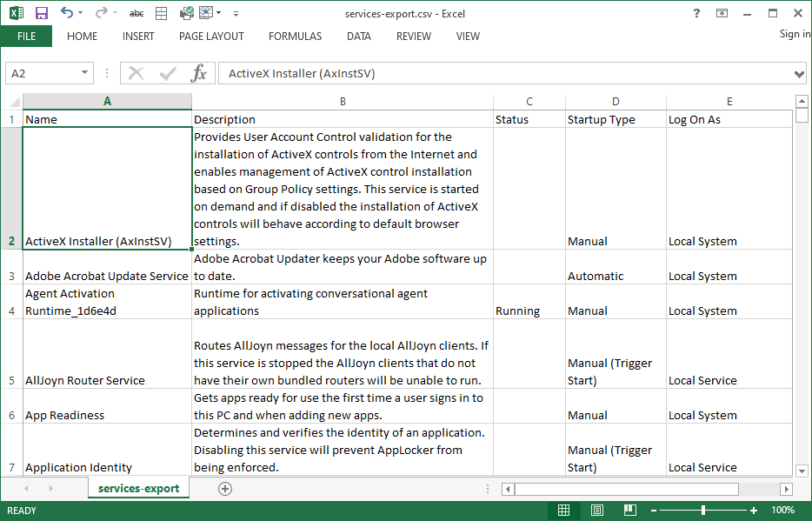This screenshot has width=812, height=521.
Task: Click the Name header cell
Action: [107, 119]
